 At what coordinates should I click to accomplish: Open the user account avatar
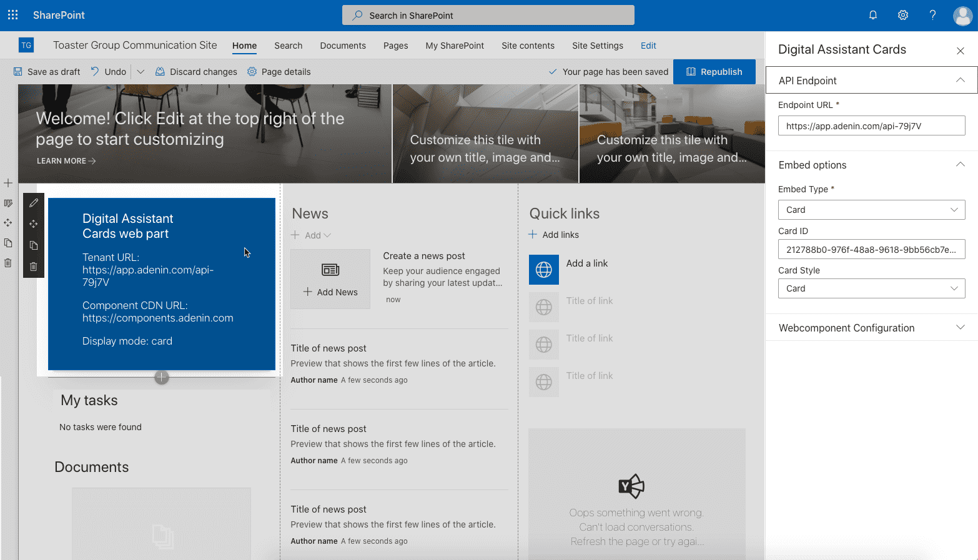point(962,16)
